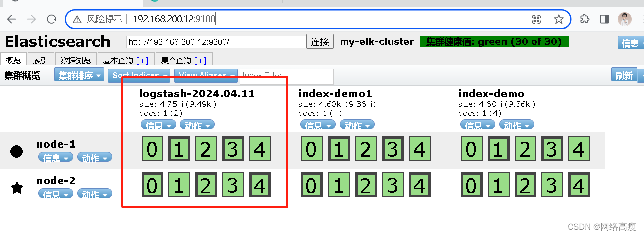Add a new 复合查询 tab with [+]
This screenshot has width=644, height=236.
tap(200, 60)
